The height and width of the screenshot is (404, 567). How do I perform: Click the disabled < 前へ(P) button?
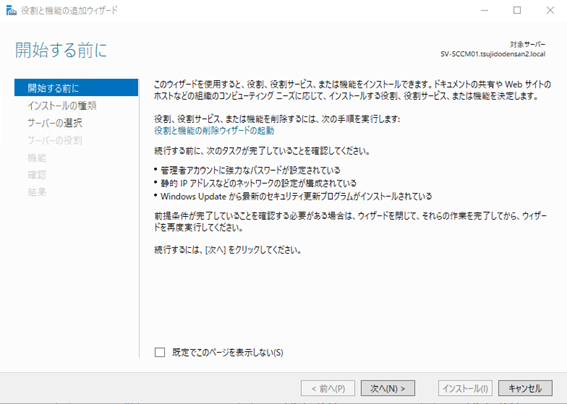click(x=328, y=388)
